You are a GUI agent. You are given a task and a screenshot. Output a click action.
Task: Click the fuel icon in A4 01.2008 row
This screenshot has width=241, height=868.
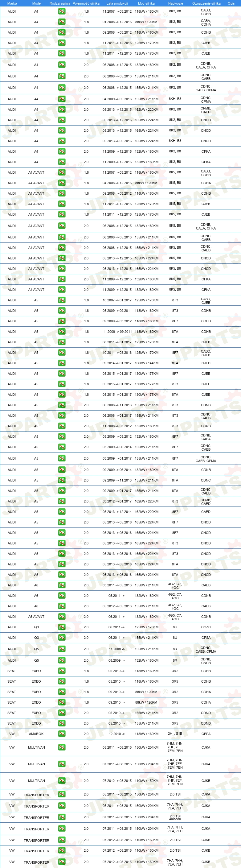62,22
